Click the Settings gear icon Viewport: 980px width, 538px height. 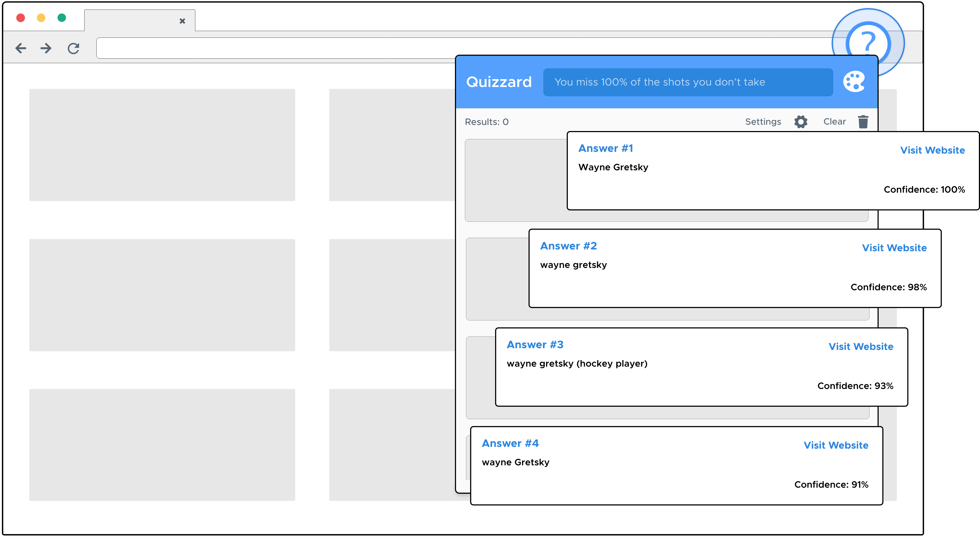point(800,122)
